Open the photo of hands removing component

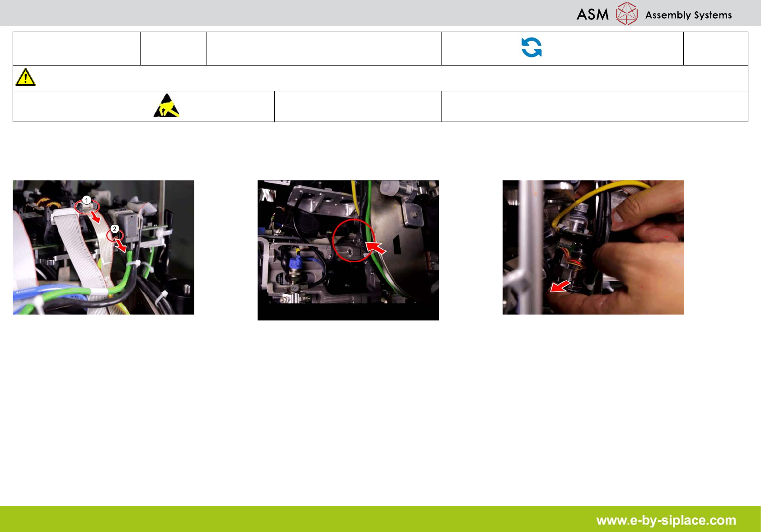593,247
